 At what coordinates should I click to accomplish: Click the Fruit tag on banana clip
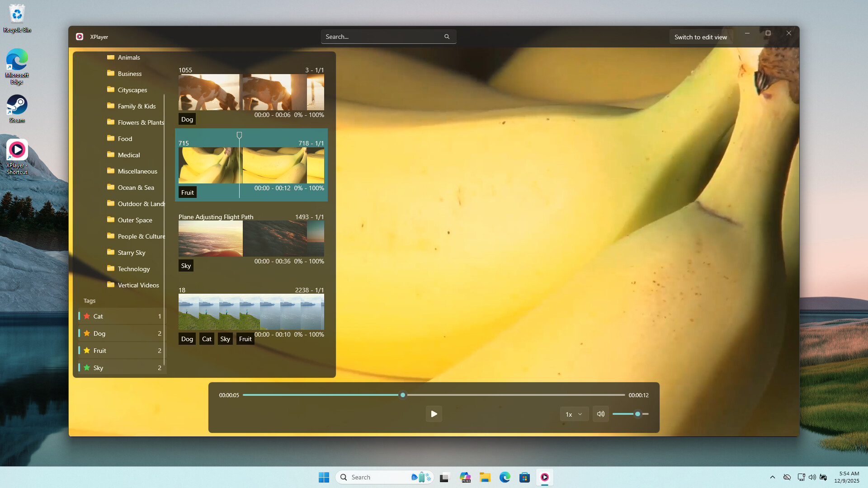click(x=187, y=192)
